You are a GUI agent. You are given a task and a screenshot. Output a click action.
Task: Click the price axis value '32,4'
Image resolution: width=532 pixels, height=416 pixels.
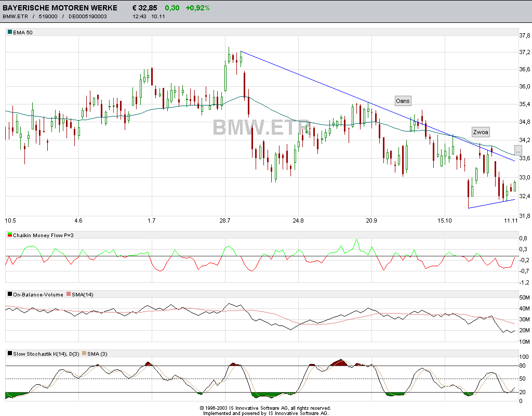525,196
